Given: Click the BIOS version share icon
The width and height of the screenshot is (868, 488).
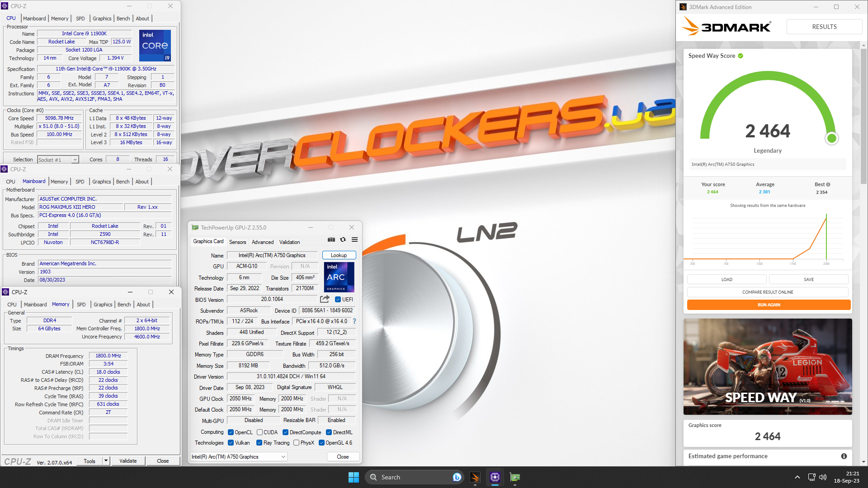Looking at the screenshot, I should (x=325, y=299).
